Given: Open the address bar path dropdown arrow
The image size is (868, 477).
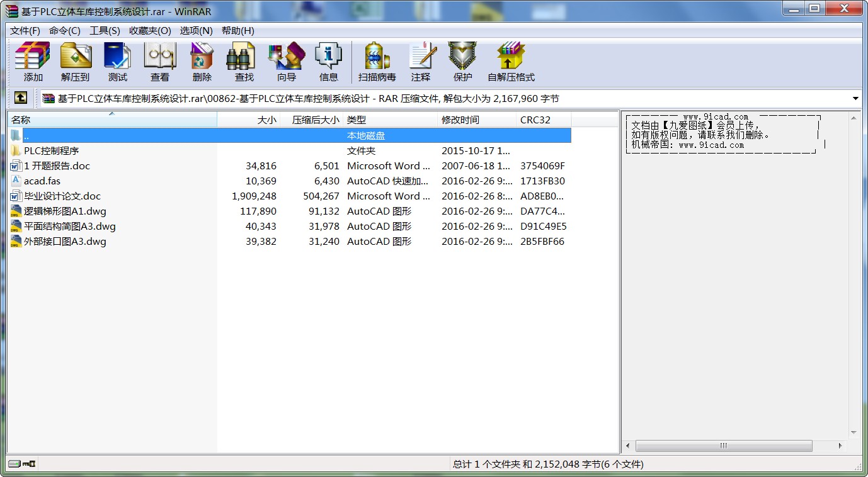Looking at the screenshot, I should (855, 98).
